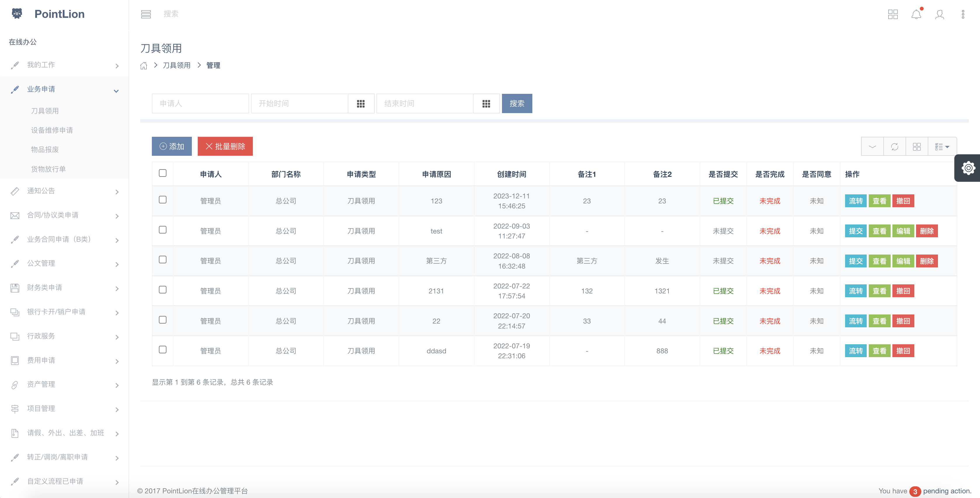
Task: Open the end time calendar picker icon
Action: [x=486, y=103]
